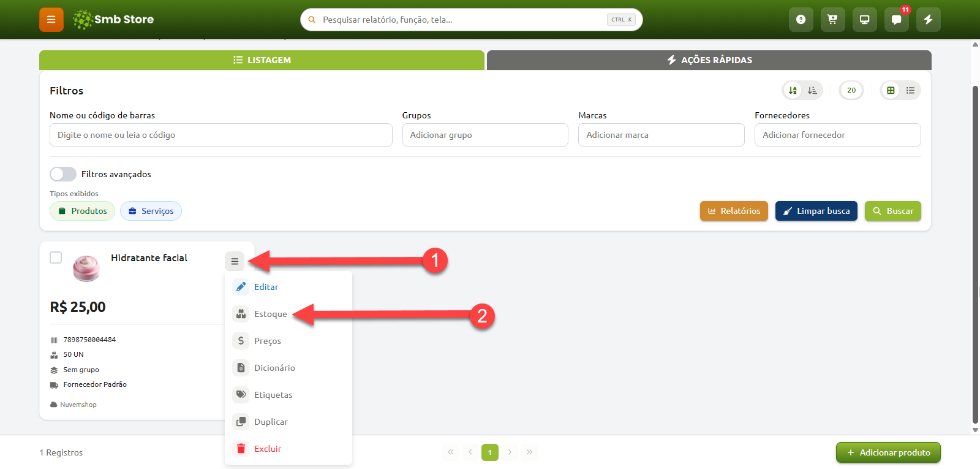
Task: Open the orange hamburger main menu
Action: [x=51, y=20]
